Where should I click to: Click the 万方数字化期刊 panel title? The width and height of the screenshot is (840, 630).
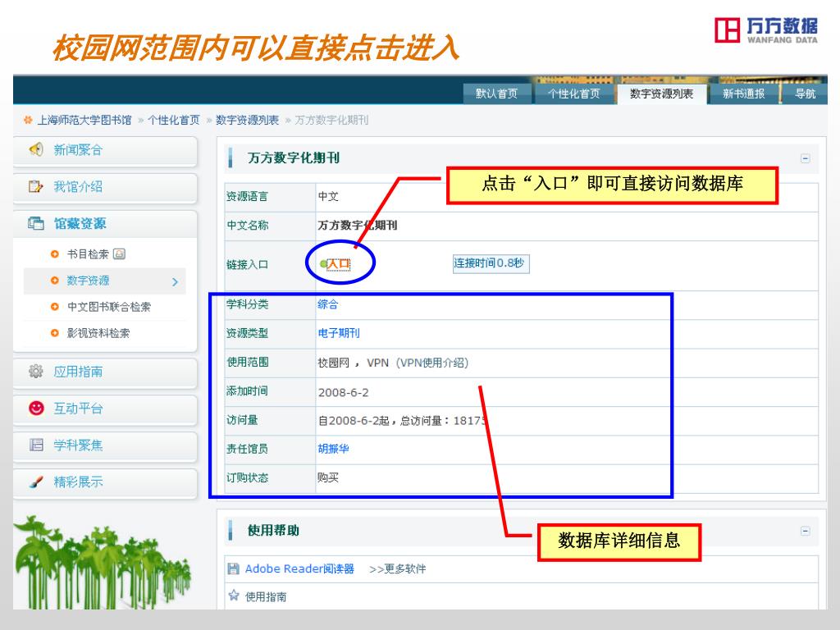294,158
